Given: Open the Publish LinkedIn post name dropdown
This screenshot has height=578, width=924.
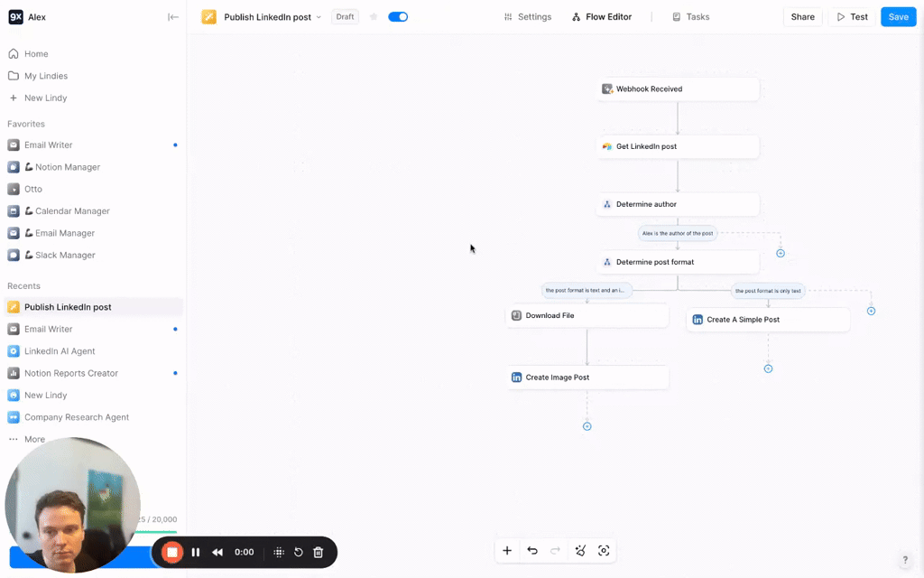Looking at the screenshot, I should (319, 17).
